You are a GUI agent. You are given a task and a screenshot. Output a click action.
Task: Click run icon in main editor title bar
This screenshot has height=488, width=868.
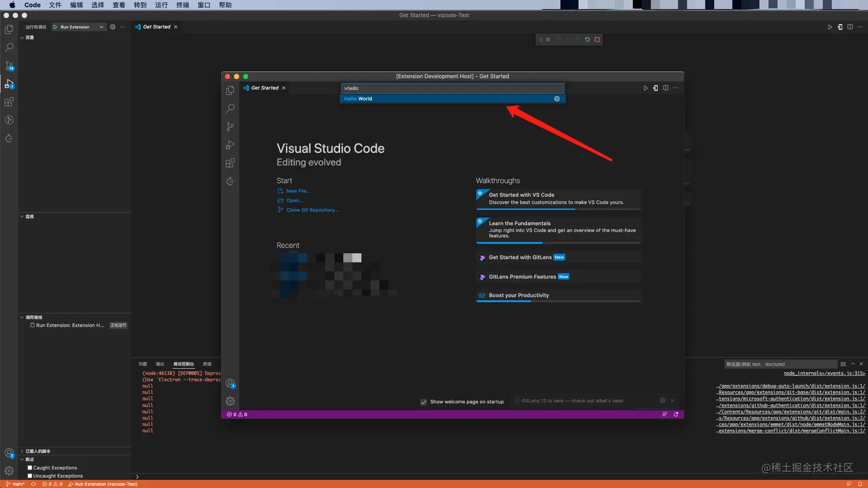point(830,27)
